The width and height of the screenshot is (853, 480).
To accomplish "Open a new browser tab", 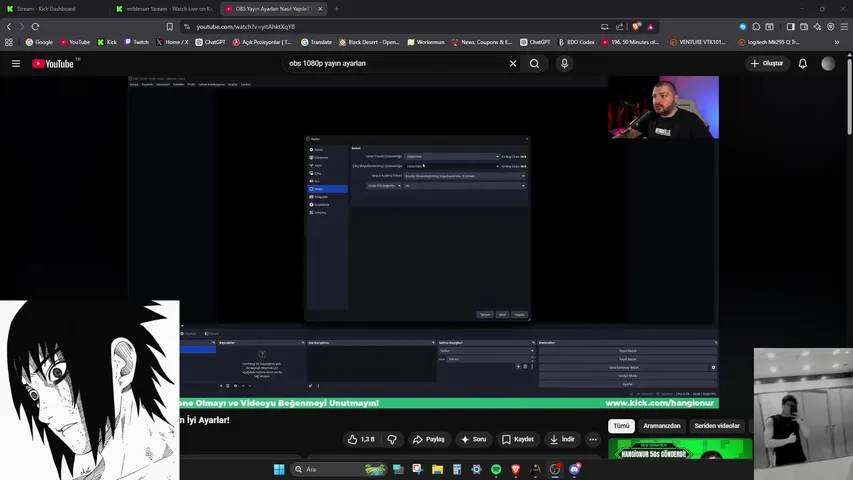I will point(337,9).
